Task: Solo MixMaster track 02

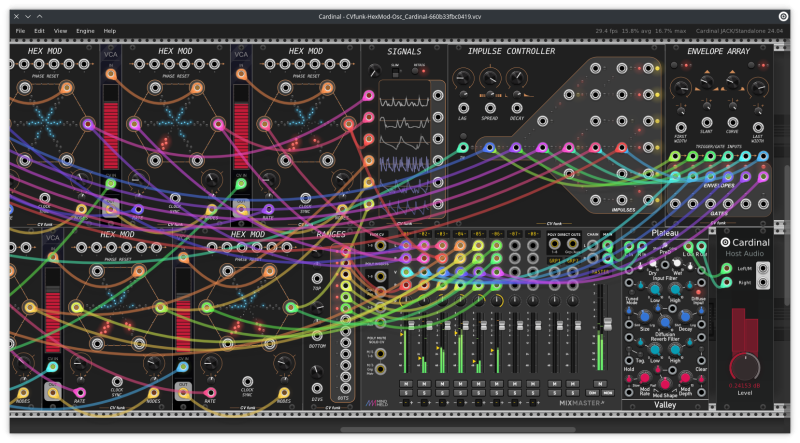Action: (x=424, y=392)
